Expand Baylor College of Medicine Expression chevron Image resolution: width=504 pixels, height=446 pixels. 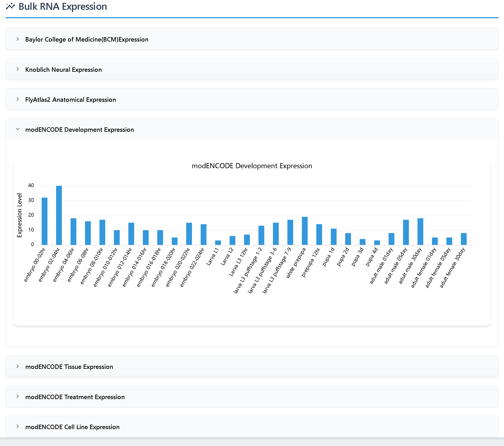click(x=18, y=39)
